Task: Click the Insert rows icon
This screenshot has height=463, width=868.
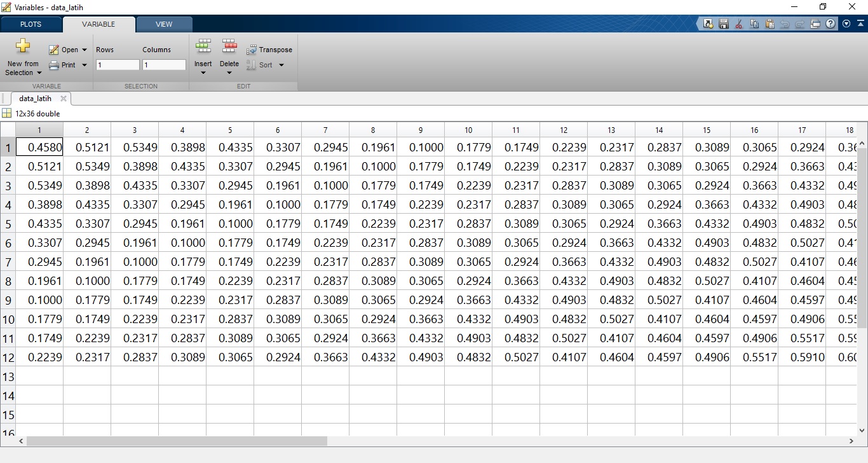Action: coord(203,46)
